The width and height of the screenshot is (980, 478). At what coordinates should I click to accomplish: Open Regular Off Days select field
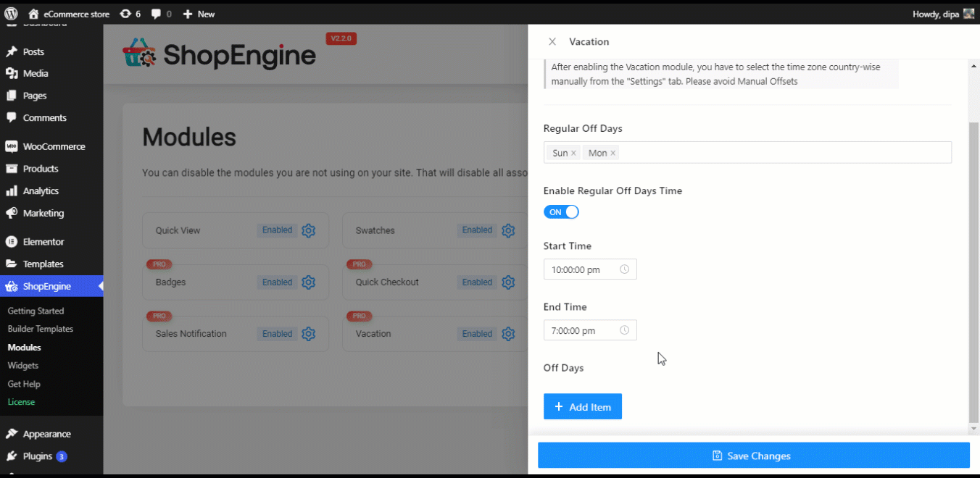click(747, 153)
